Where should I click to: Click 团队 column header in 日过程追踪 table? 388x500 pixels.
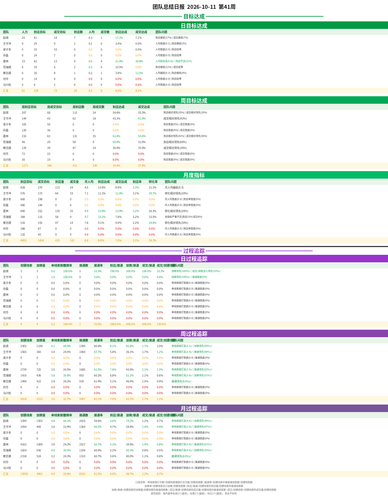point(6,265)
